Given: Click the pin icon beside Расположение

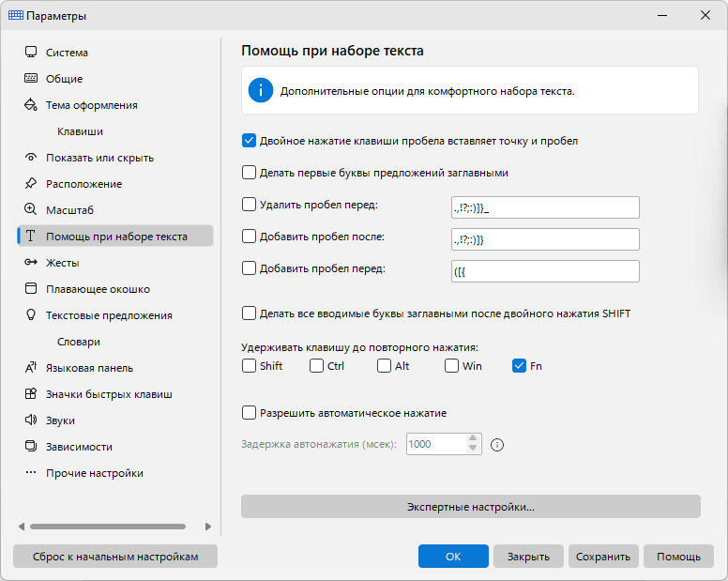Looking at the screenshot, I should [31, 183].
